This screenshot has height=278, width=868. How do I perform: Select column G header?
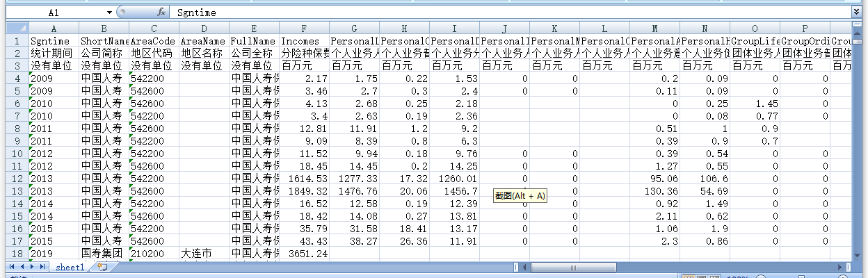coord(355,28)
